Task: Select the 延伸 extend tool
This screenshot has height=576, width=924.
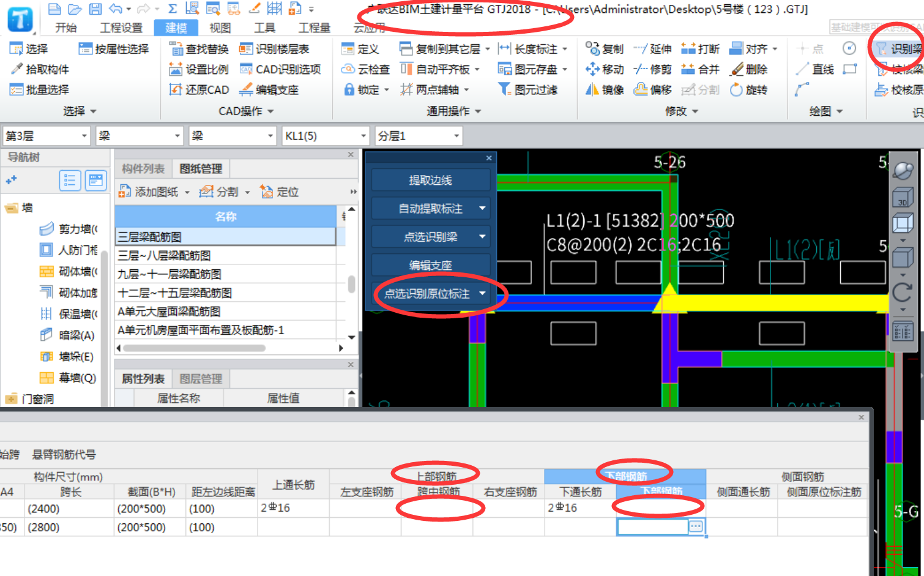Action: (x=652, y=49)
